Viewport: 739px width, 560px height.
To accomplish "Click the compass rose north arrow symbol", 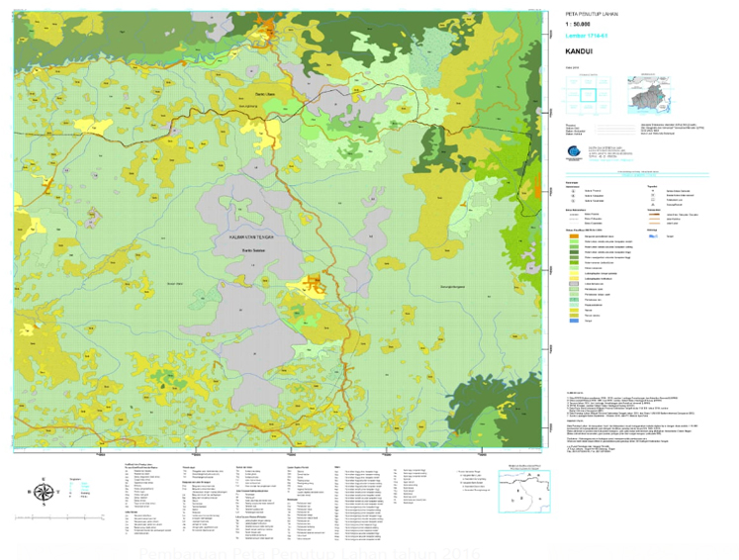I will pos(43,491).
